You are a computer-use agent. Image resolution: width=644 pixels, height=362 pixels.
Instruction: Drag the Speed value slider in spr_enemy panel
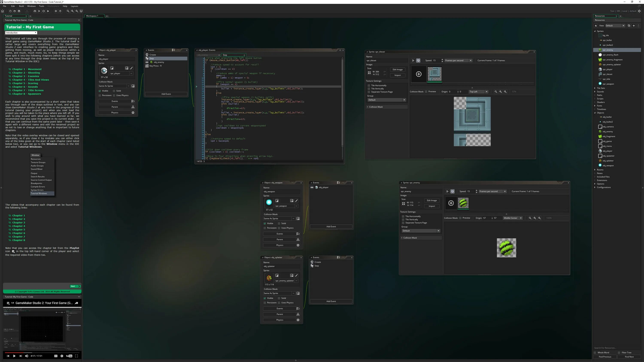[x=470, y=191]
